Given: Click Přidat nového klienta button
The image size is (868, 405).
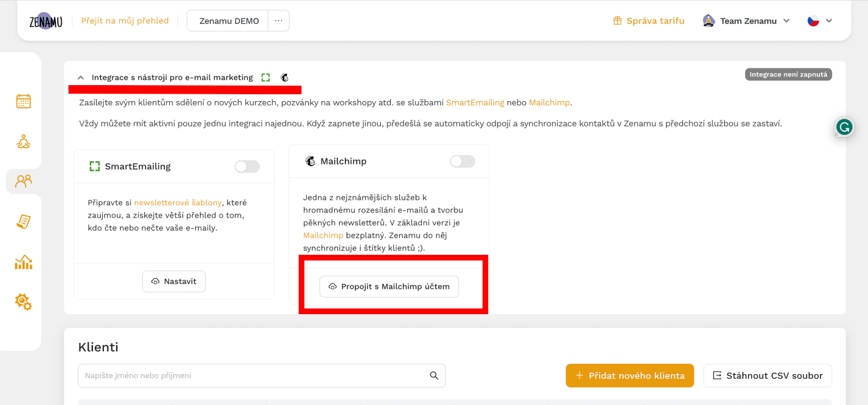Looking at the screenshot, I should pyautogui.click(x=630, y=375).
